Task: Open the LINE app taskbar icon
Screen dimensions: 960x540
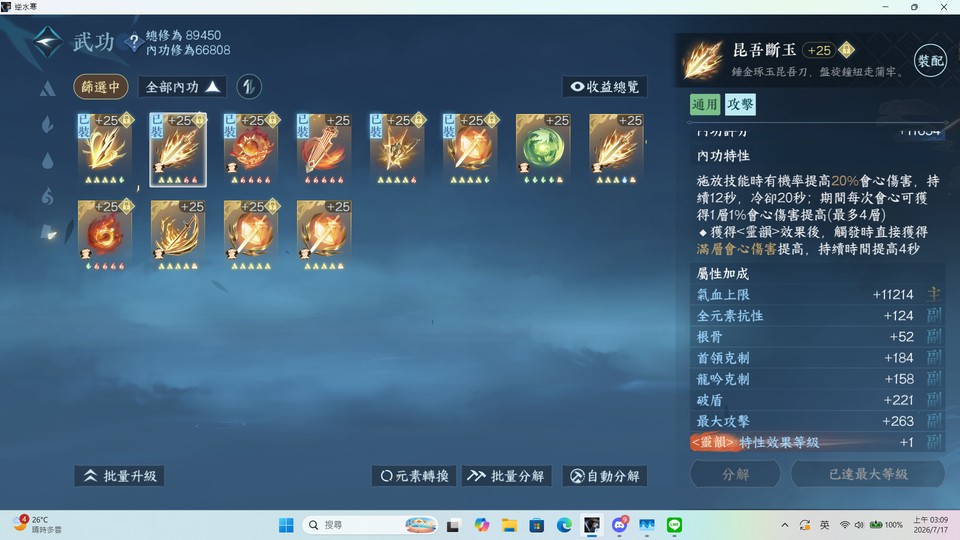Action: tap(674, 525)
